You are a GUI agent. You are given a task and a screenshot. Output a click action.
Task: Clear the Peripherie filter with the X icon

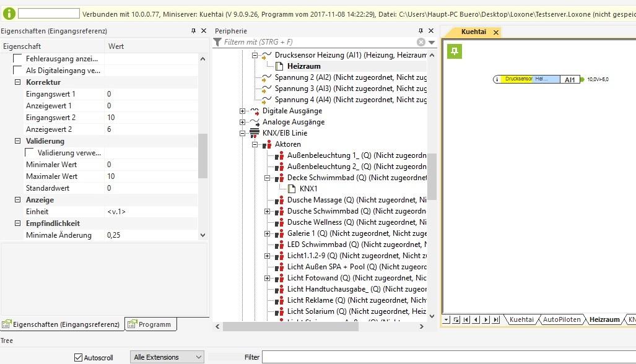[x=421, y=42]
